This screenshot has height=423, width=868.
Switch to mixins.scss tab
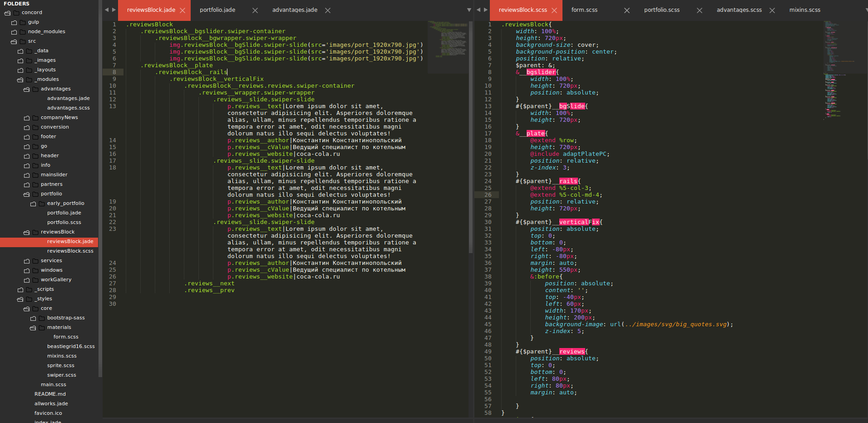(805, 10)
